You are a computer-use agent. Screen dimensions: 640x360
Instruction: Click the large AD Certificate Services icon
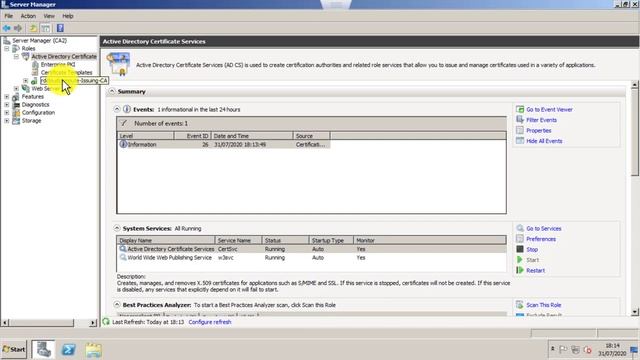tap(118, 64)
